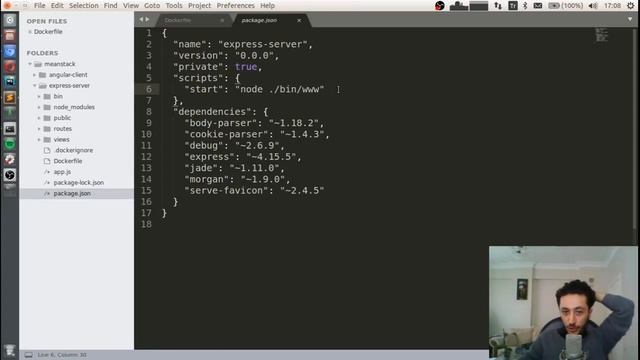Open the Selection menu
The height and width of the screenshot is (360, 640).
84,6
